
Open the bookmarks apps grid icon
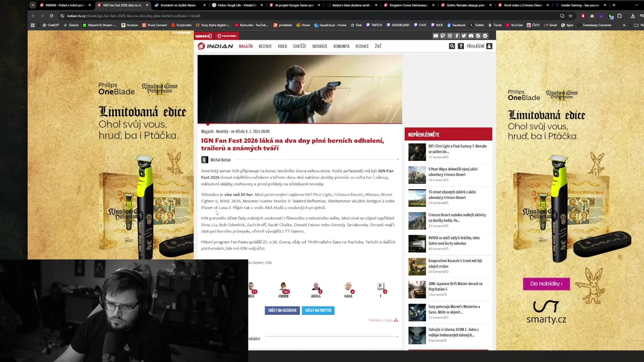pos(33,25)
